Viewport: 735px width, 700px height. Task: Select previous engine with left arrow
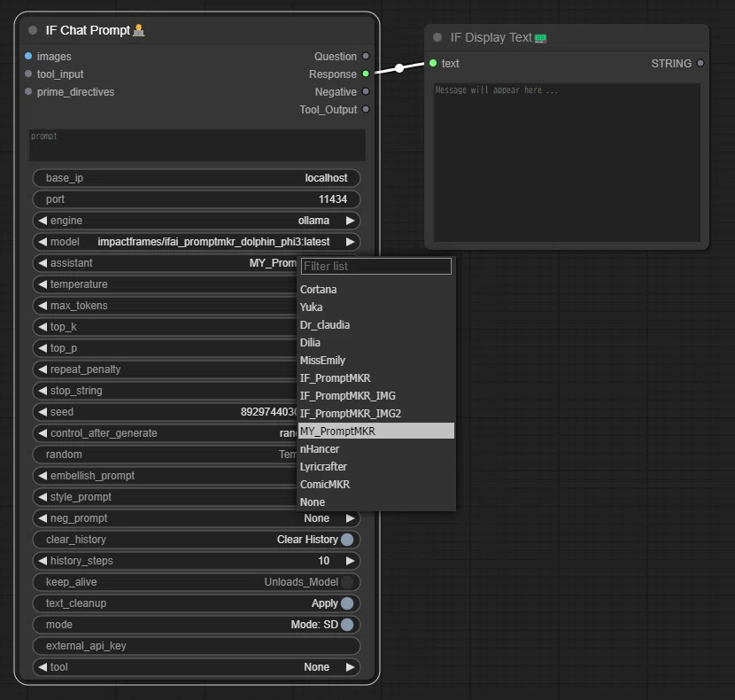43,221
